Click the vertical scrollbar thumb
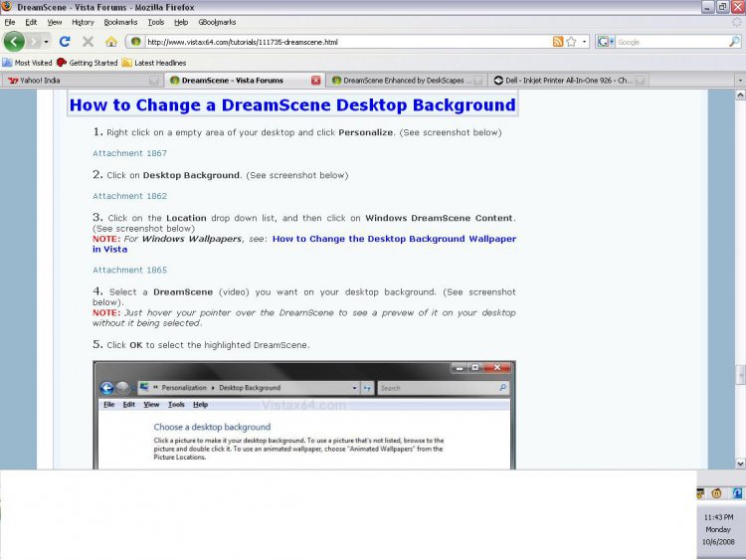This screenshot has height=560, width=746. click(x=740, y=374)
